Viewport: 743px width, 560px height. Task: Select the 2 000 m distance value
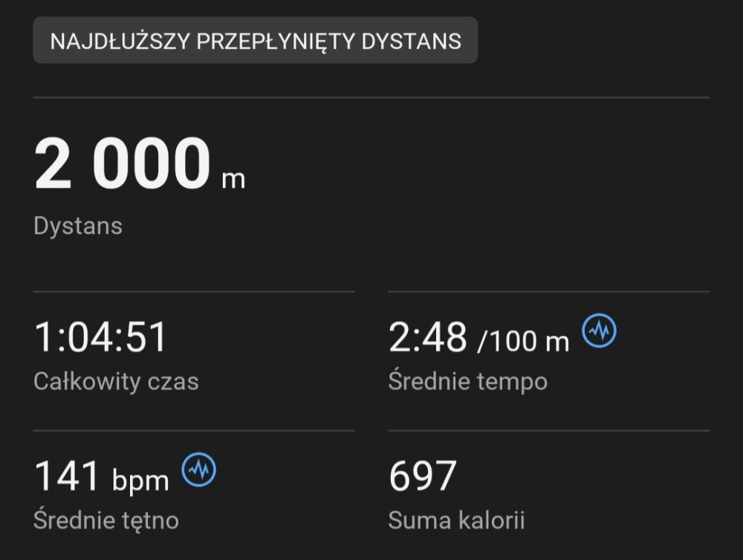pos(140,163)
